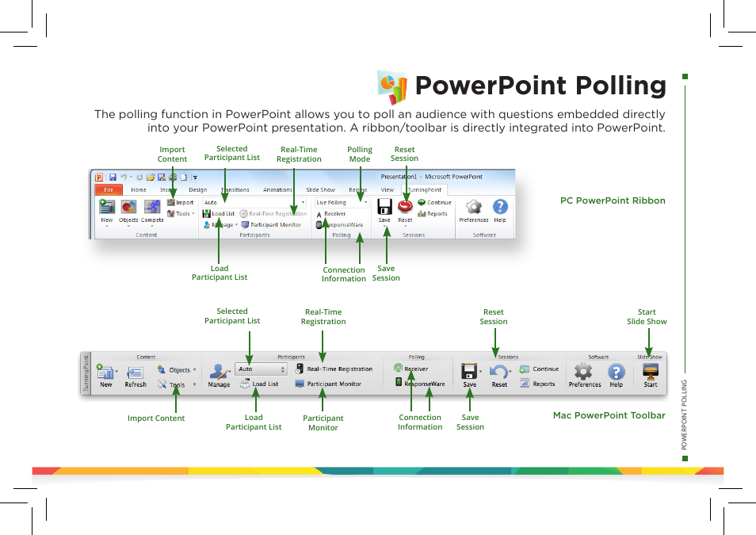
Task: Open Reports in the Mac toolbar
Action: 537,384
